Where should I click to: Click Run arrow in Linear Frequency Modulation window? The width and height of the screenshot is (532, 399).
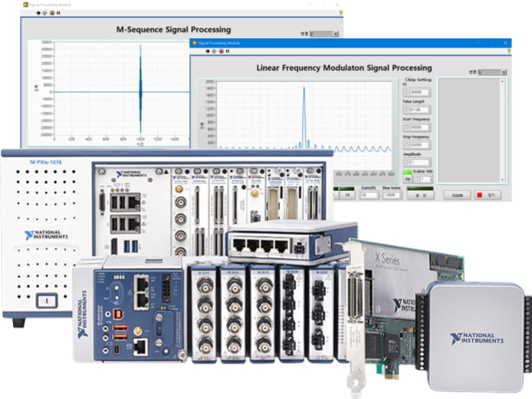tap(208, 51)
